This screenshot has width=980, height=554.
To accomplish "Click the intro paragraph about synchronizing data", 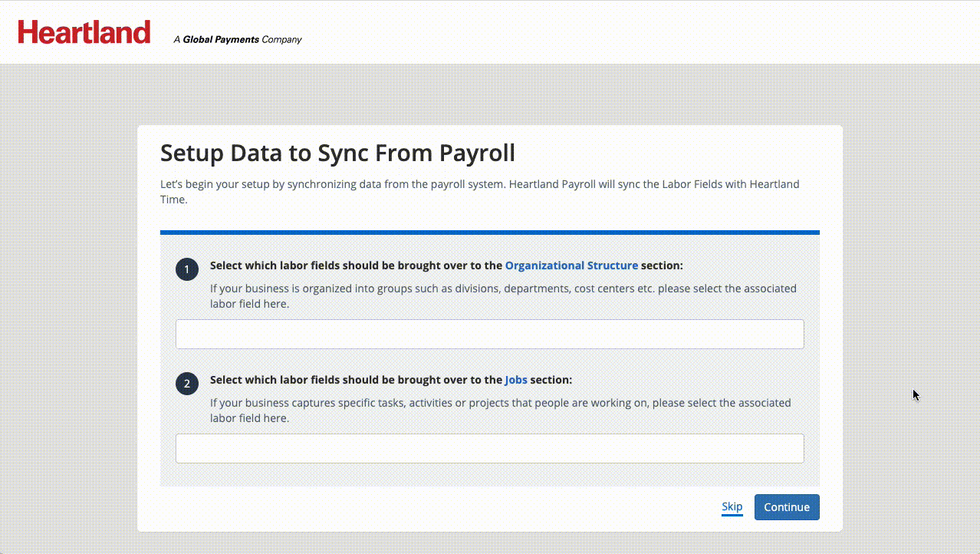I will [x=480, y=191].
